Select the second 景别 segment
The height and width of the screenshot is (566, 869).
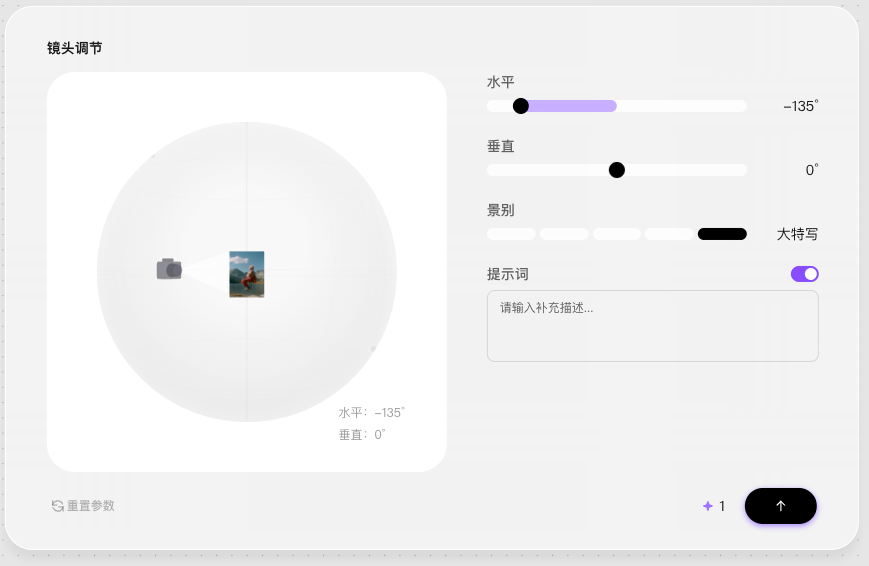(564, 234)
